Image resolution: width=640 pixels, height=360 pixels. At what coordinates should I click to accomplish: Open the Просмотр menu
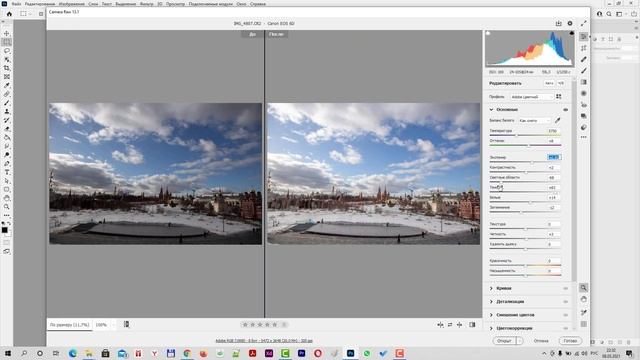[175, 4]
